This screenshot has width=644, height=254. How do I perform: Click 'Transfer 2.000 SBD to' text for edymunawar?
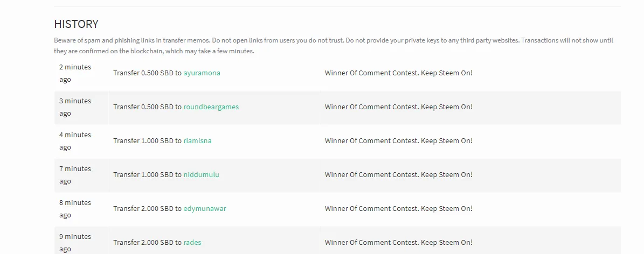click(x=148, y=208)
